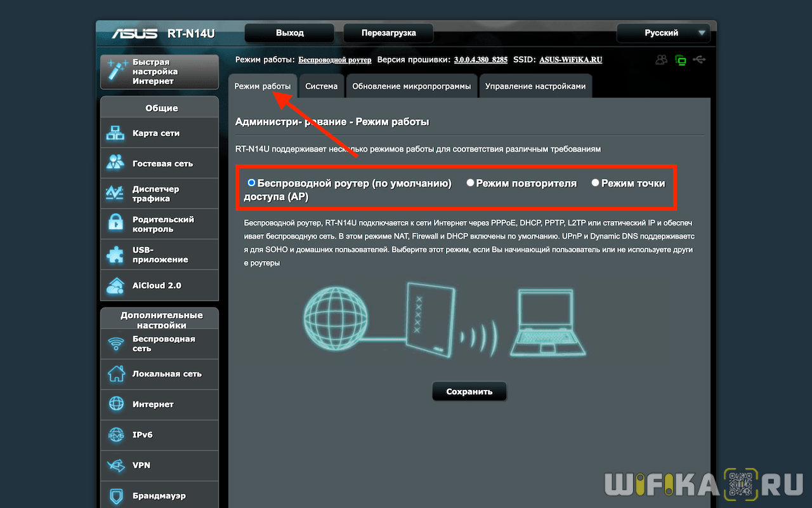Open the quick Internet setup wand icon
Image resolution: width=812 pixels, height=508 pixels.
point(117,72)
